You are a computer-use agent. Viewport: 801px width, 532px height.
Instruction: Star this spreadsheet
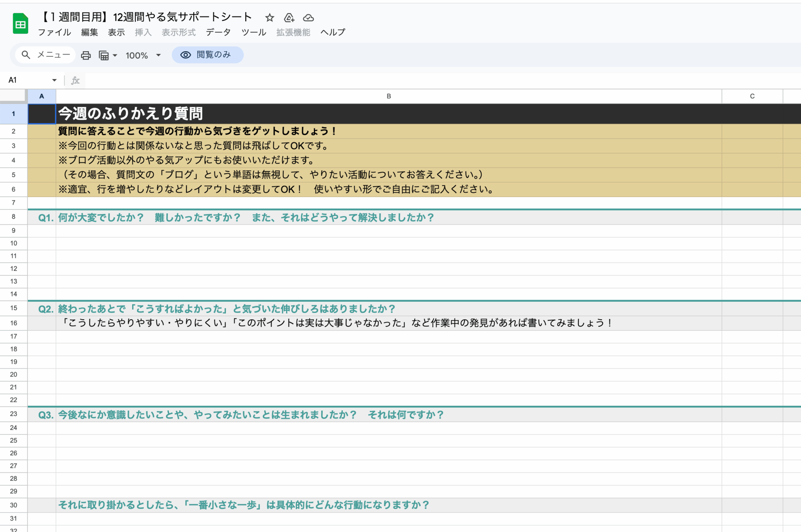(x=270, y=17)
